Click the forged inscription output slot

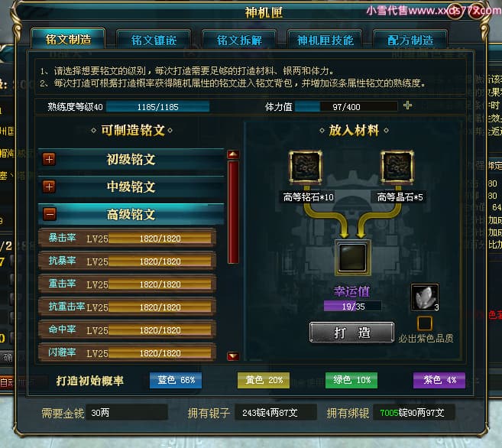pyautogui.click(x=353, y=258)
